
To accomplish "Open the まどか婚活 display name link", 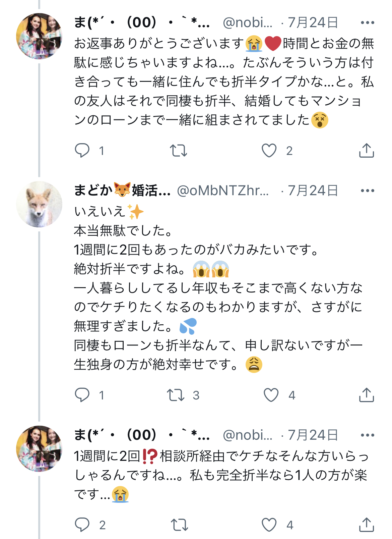I will pyautogui.click(x=122, y=191).
